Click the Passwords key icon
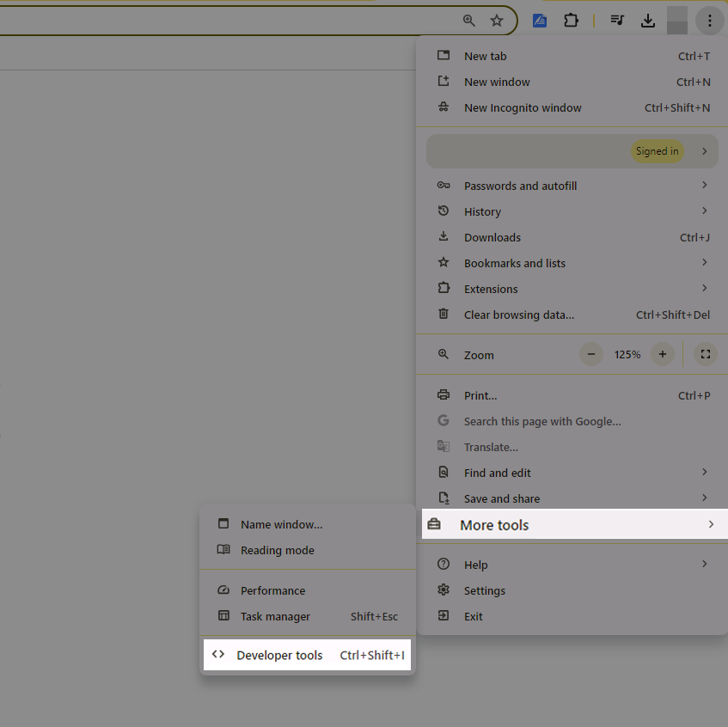This screenshot has height=727, width=728. 444,186
